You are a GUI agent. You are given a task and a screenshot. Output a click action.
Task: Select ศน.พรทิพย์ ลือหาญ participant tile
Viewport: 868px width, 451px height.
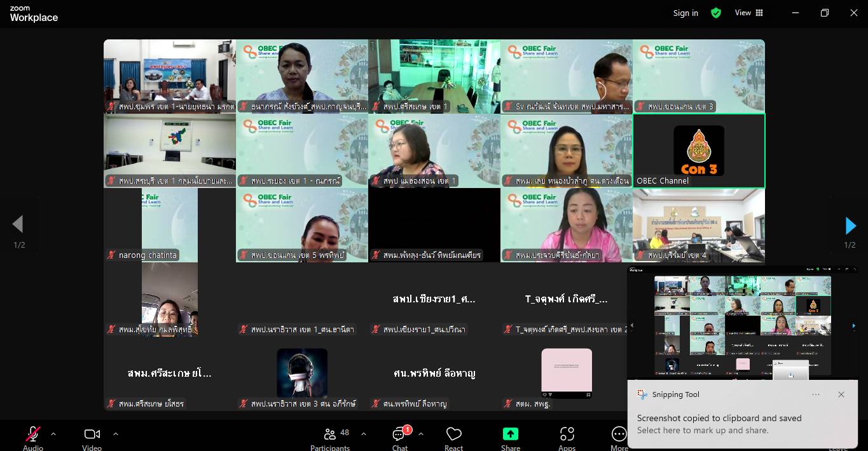(x=434, y=374)
